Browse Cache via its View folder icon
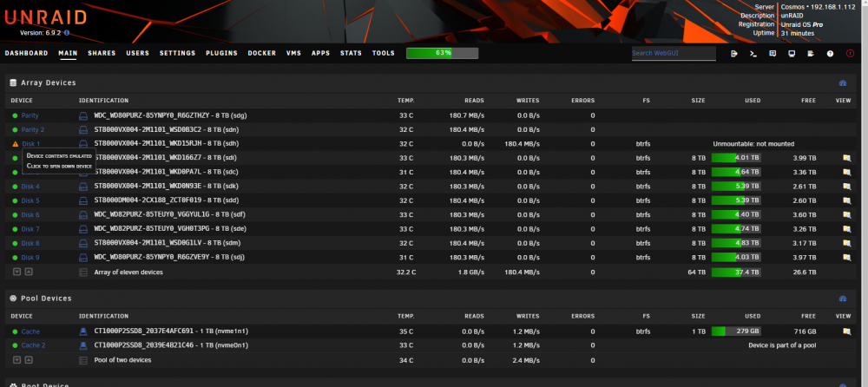 point(846,331)
